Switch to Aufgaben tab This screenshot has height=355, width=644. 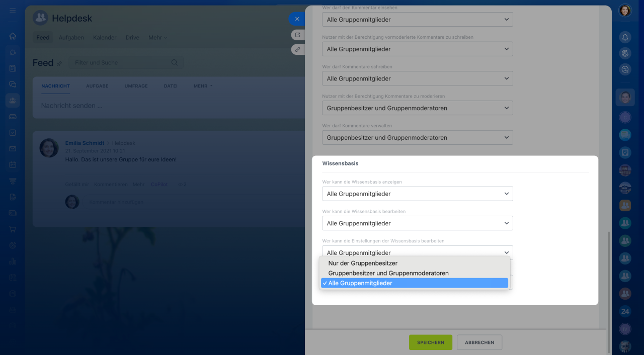pos(71,38)
